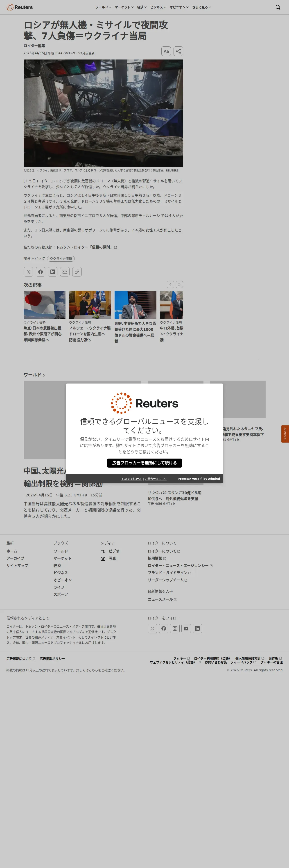
Task: Follow Reuters on X in the footer
Action: (152, 628)
